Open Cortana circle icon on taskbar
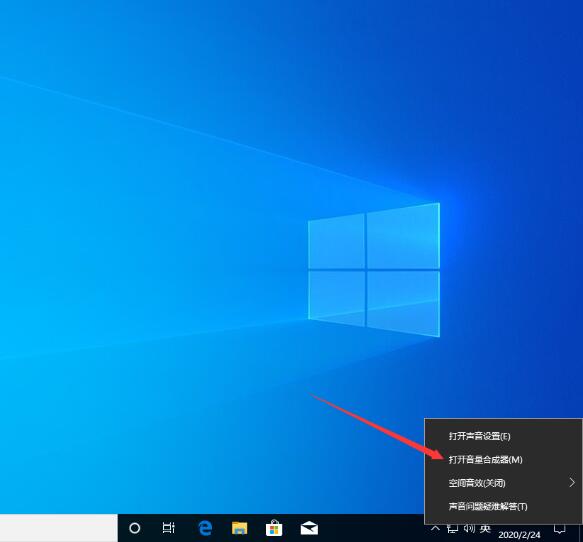Screen dimensions: 583x542 pos(135,528)
